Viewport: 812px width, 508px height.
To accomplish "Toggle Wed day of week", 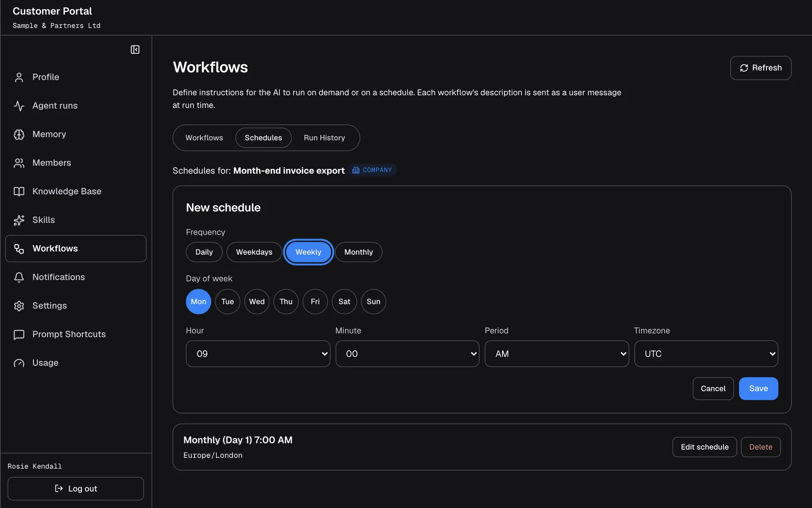I will click(257, 302).
